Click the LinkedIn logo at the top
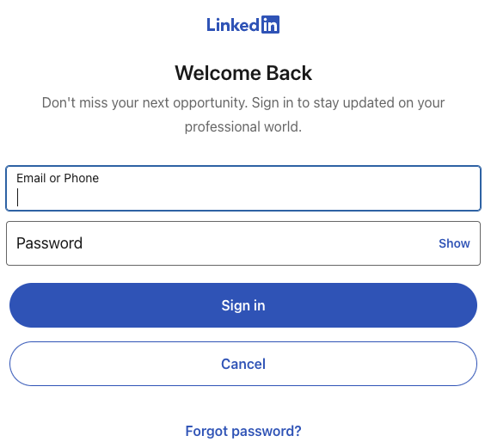 243,25
